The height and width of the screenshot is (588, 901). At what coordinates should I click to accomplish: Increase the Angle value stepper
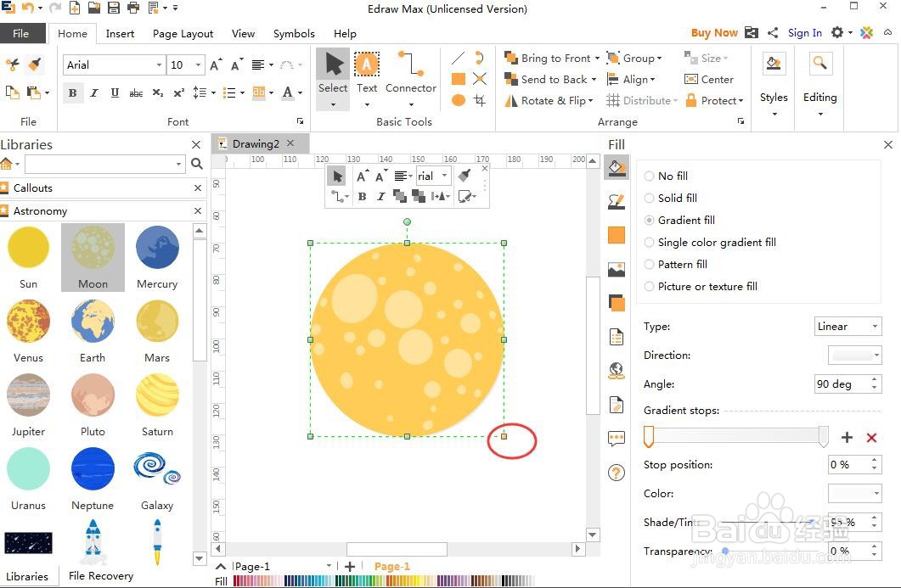[875, 379]
